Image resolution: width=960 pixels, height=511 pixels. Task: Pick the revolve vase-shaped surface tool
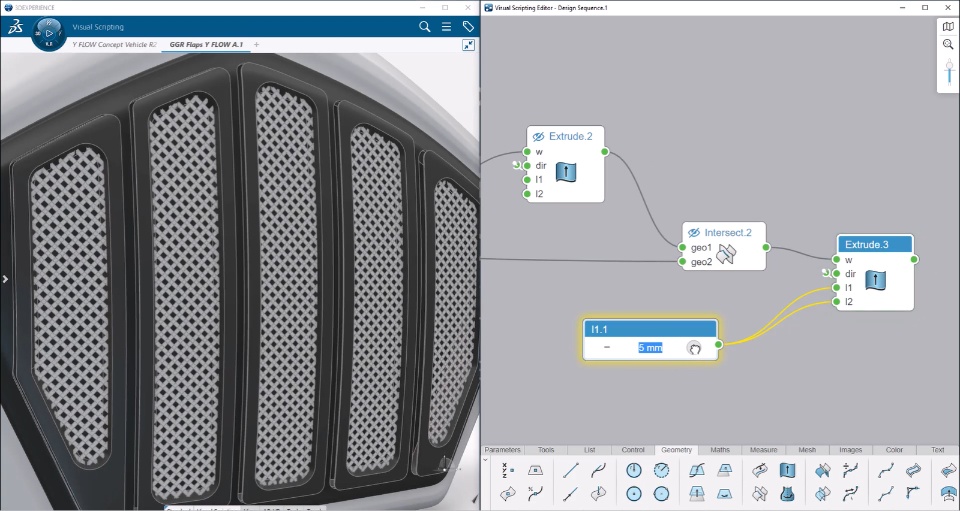pyautogui.click(x=787, y=493)
